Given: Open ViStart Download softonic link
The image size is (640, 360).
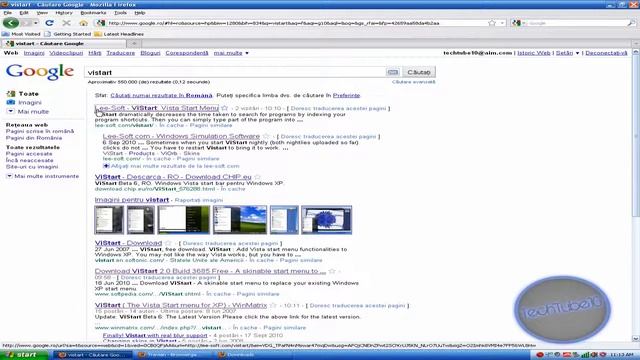Looking at the screenshot, I should 128,243.
